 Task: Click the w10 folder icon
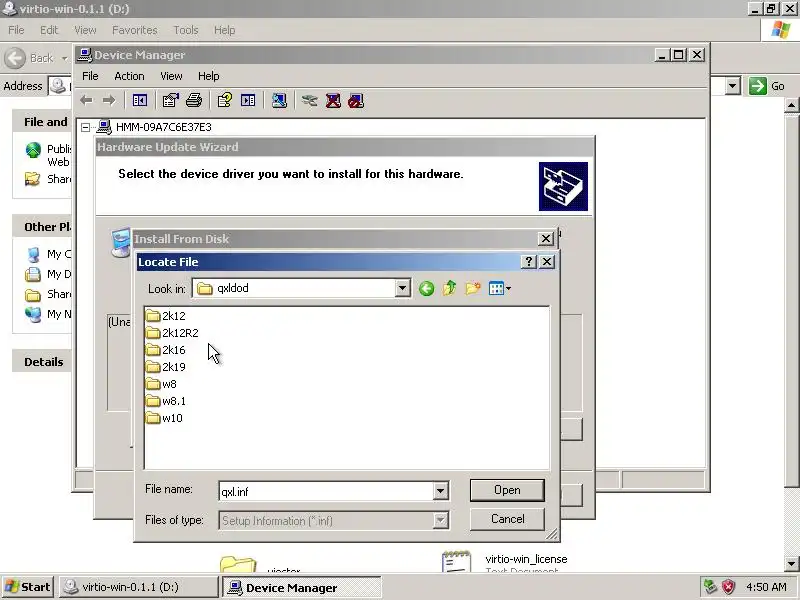coord(153,418)
